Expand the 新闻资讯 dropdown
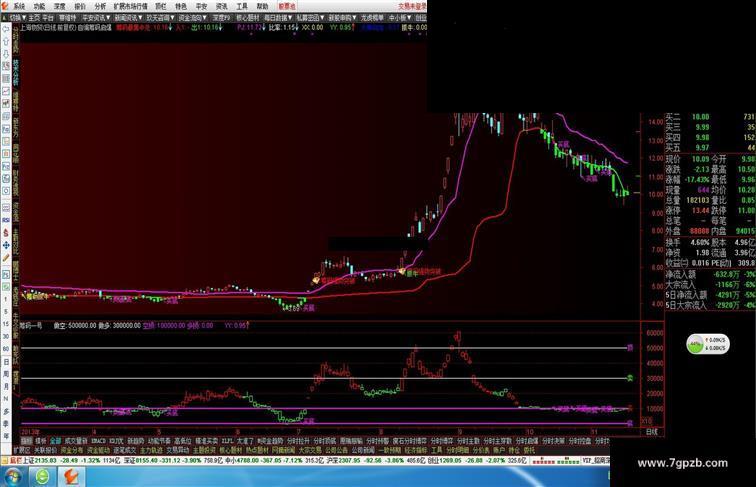This screenshot has width=756, height=487. click(128, 17)
